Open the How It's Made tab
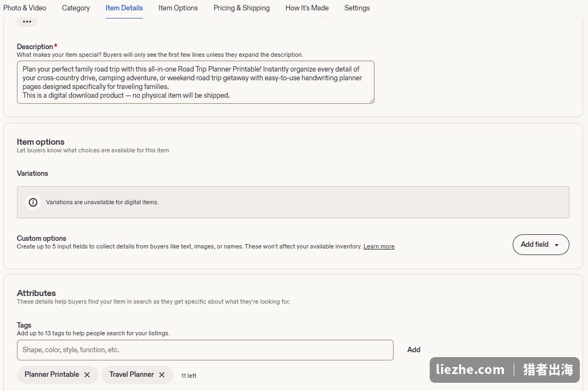588x391 pixels. click(x=307, y=8)
